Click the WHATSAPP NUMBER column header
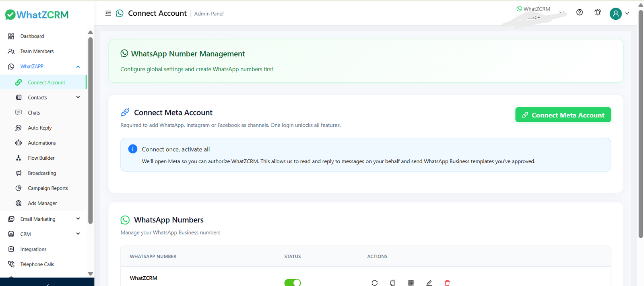 coord(153,257)
